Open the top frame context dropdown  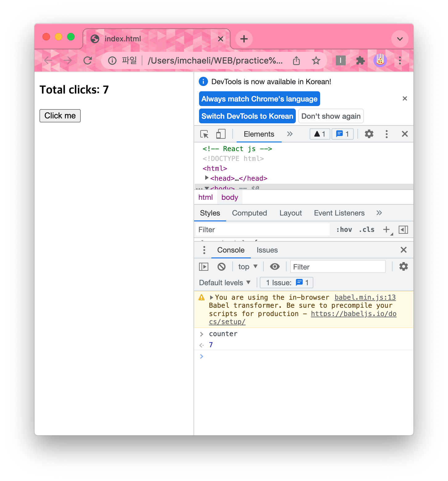(247, 266)
